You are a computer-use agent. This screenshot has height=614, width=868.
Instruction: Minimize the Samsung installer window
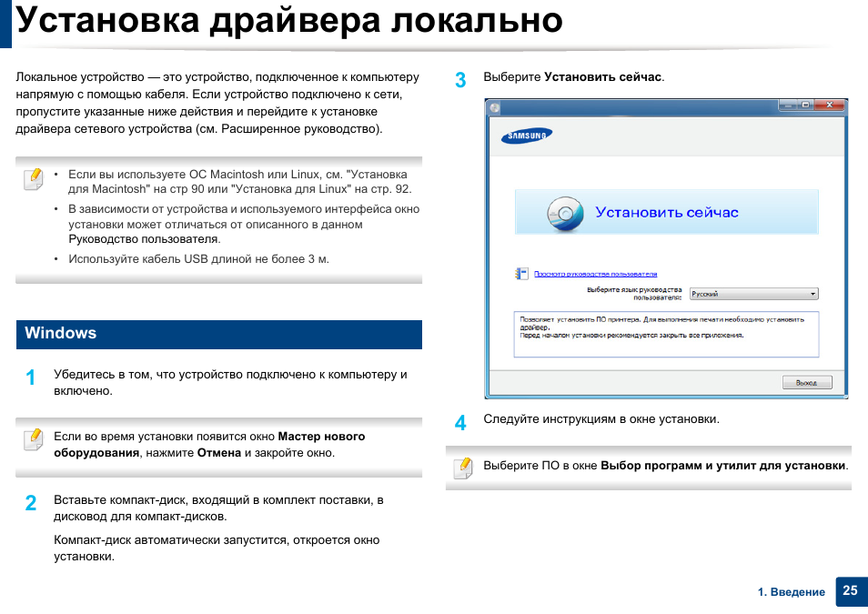788,106
